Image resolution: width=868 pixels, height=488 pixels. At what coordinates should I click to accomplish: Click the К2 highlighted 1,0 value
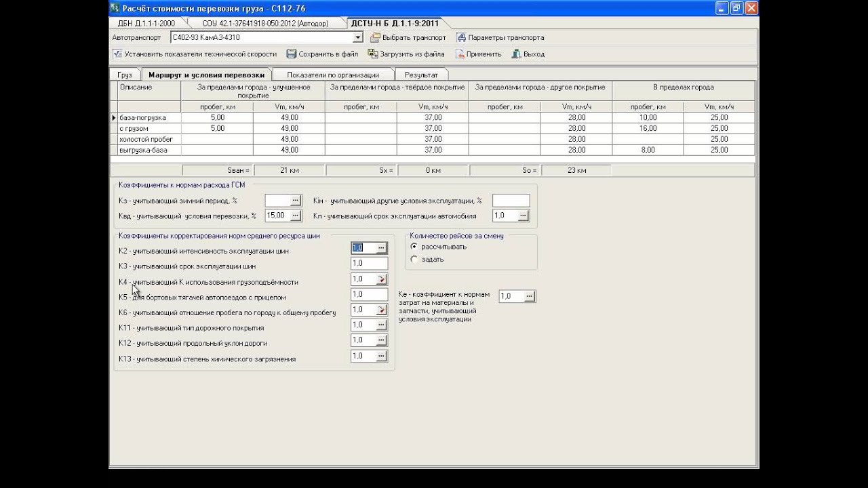358,248
